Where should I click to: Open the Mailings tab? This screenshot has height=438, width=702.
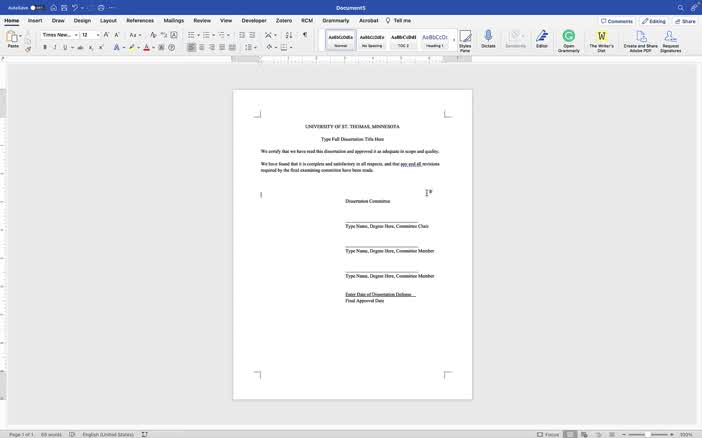point(174,21)
